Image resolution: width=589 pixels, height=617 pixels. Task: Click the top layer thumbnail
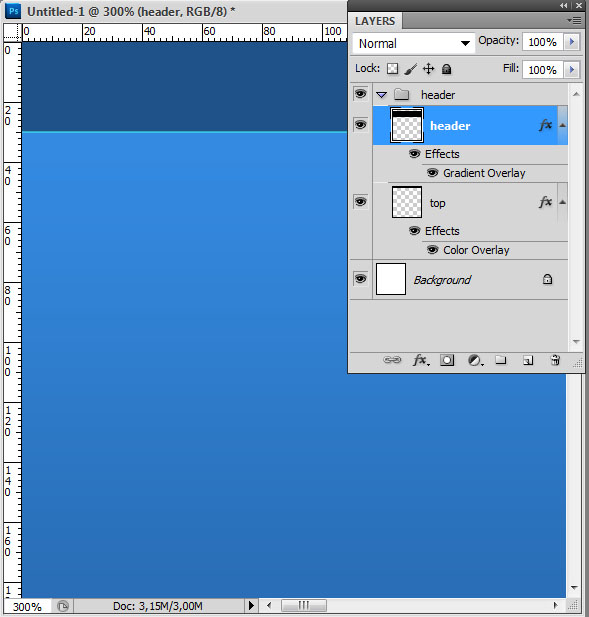[407, 202]
